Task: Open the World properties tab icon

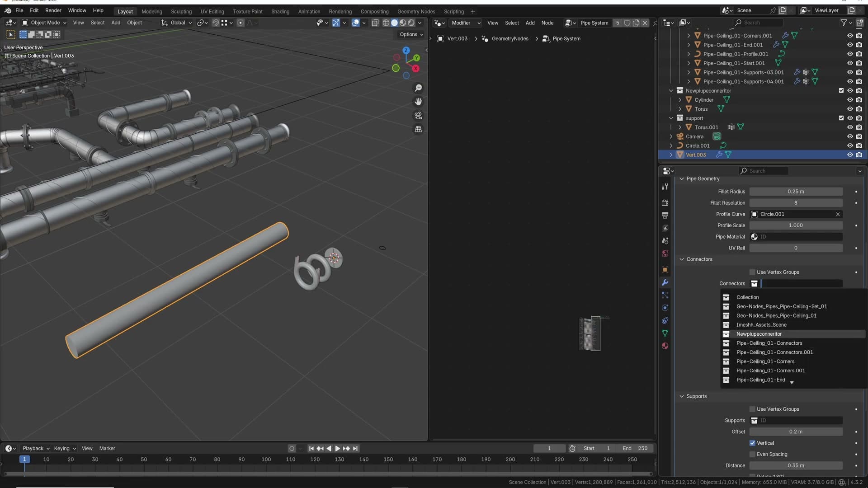Action: [665, 253]
